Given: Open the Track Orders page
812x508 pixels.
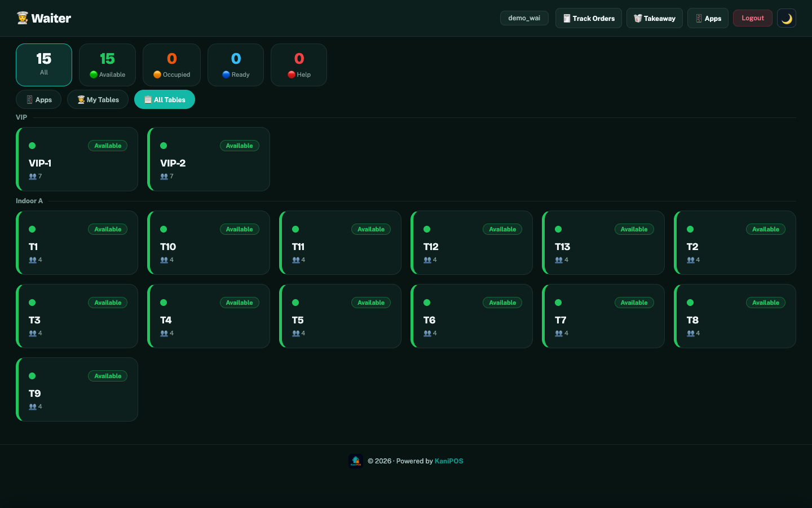Looking at the screenshot, I should (589, 18).
